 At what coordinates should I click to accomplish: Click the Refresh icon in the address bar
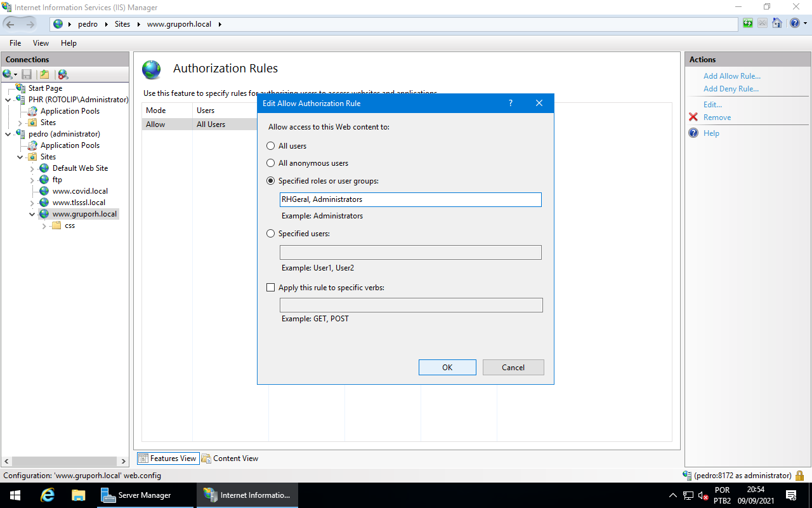(747, 23)
